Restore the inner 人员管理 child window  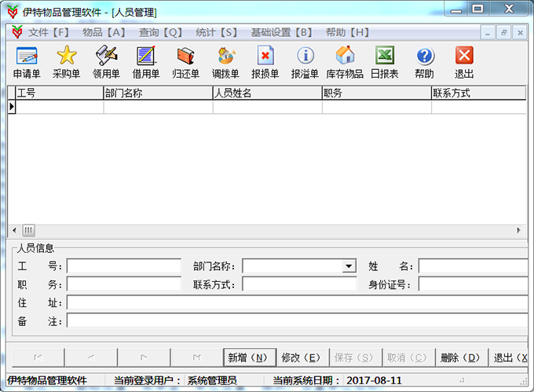(503, 33)
